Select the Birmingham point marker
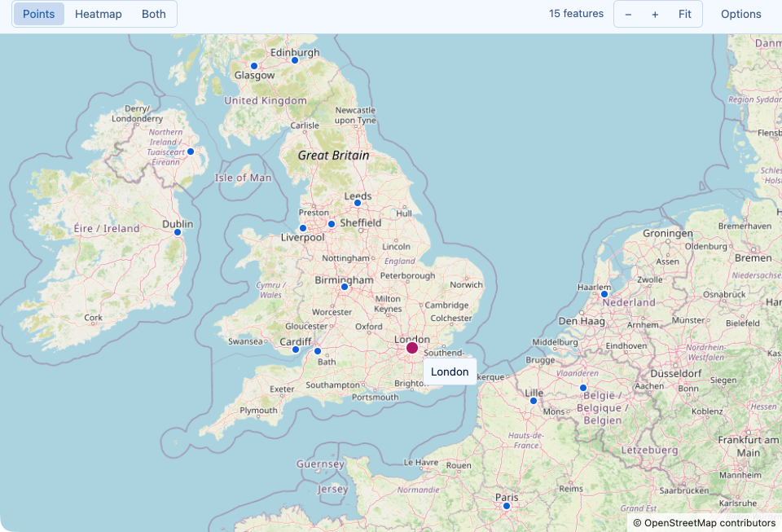 [345, 287]
